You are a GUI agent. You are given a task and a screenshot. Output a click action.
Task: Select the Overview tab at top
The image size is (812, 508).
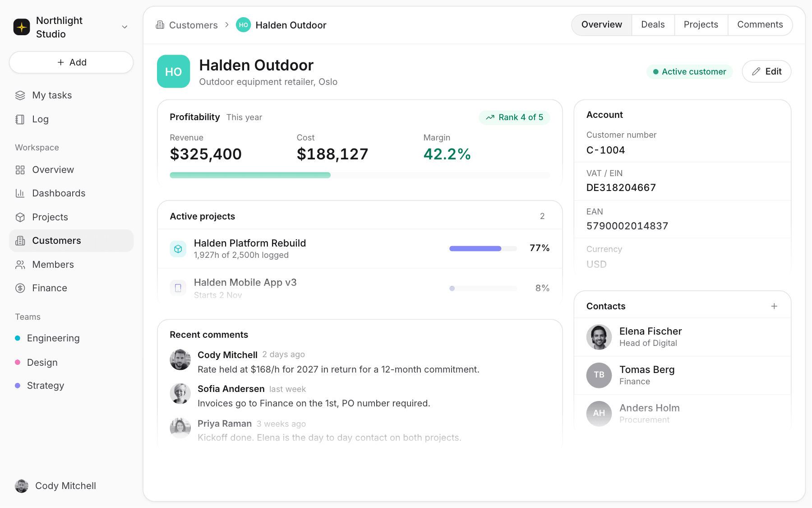point(601,25)
